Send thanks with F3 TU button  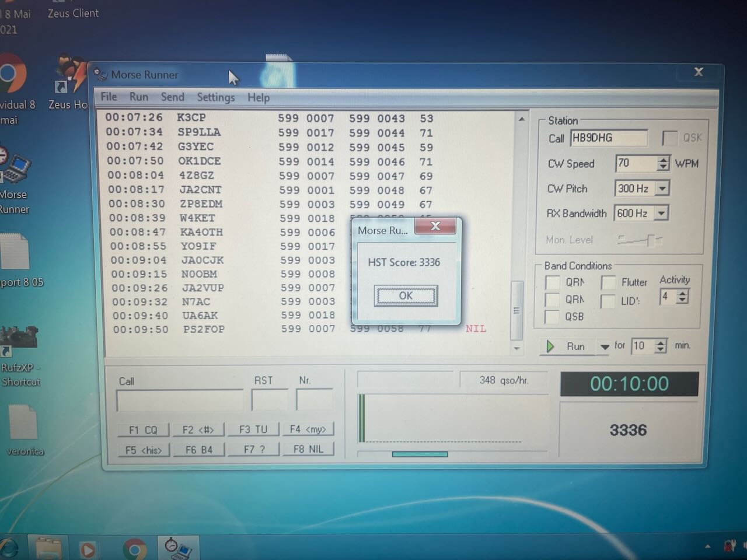(253, 429)
